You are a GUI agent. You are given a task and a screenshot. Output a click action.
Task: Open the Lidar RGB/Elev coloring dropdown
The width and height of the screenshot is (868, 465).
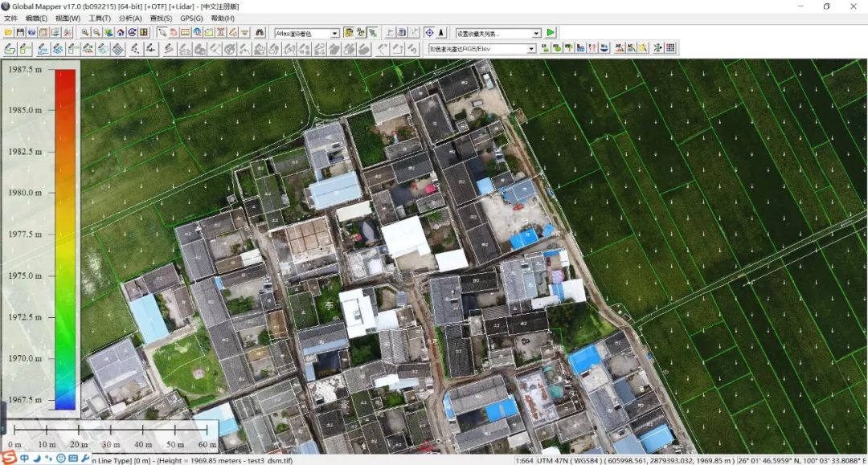(x=530, y=49)
